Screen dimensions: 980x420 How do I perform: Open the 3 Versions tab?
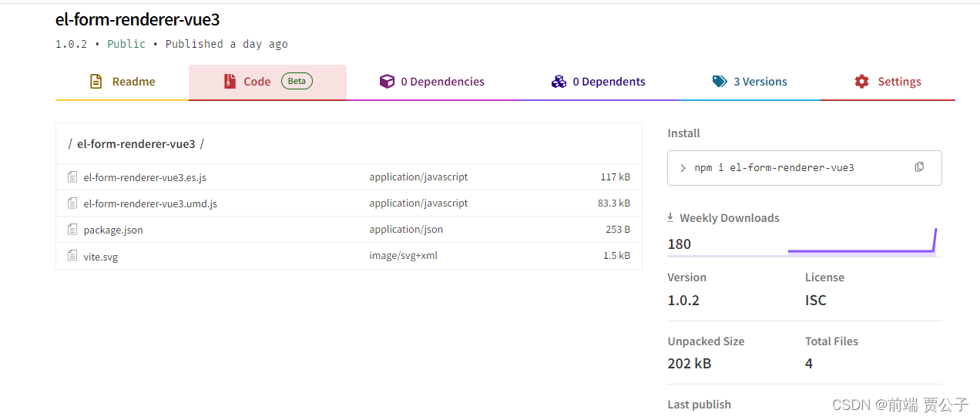[750, 82]
